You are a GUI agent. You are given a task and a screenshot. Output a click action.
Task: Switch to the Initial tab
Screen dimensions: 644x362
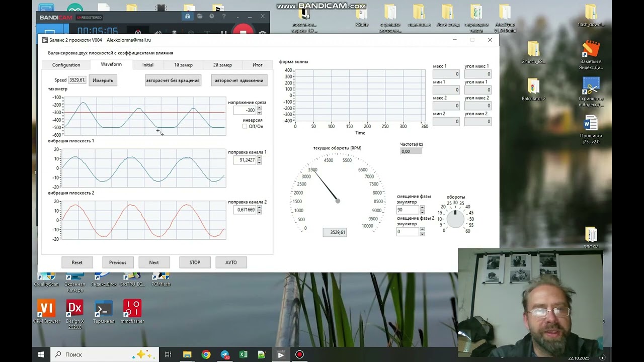point(148,65)
